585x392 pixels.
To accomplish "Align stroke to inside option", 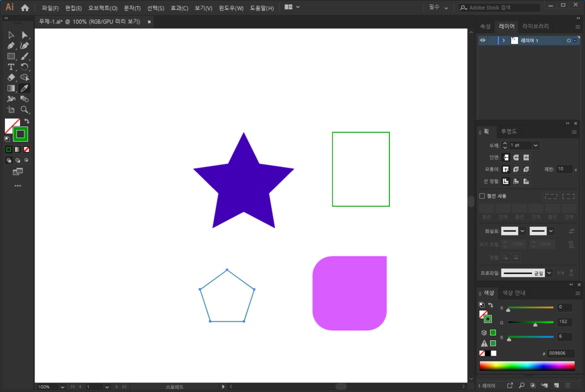I will [x=516, y=181].
